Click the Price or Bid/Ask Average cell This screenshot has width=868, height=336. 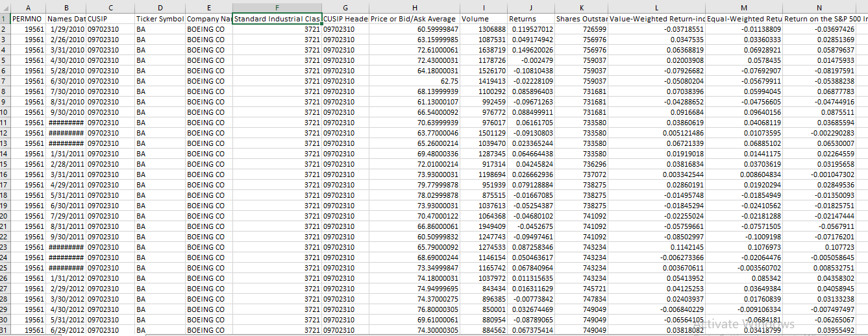414,19
